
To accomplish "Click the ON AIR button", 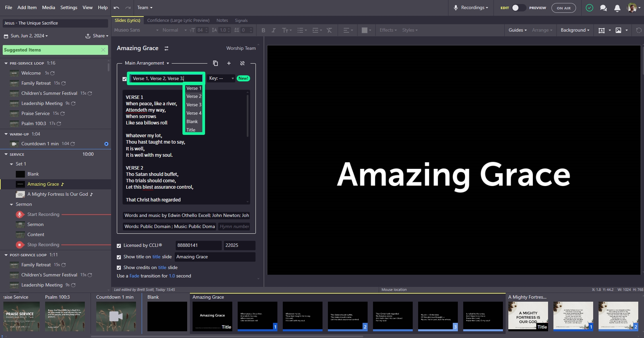I will [x=563, y=8].
